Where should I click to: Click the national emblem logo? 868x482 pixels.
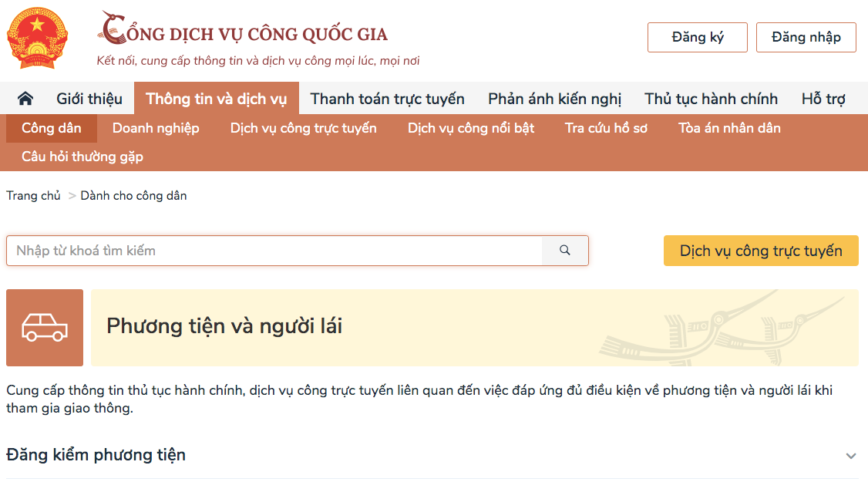pyautogui.click(x=36, y=37)
